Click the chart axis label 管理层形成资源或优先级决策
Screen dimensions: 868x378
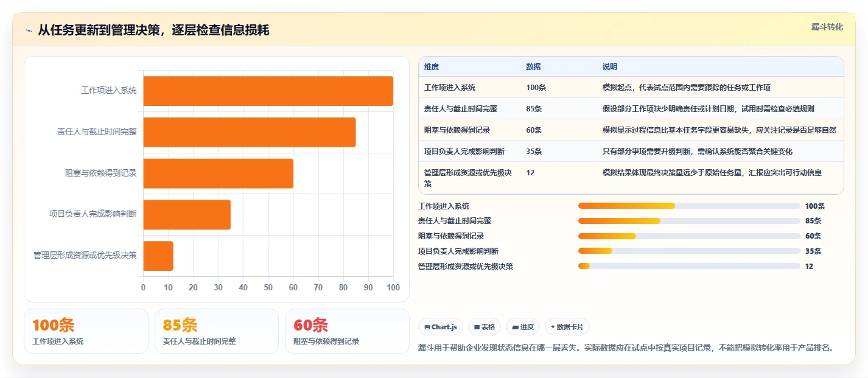click(85, 256)
